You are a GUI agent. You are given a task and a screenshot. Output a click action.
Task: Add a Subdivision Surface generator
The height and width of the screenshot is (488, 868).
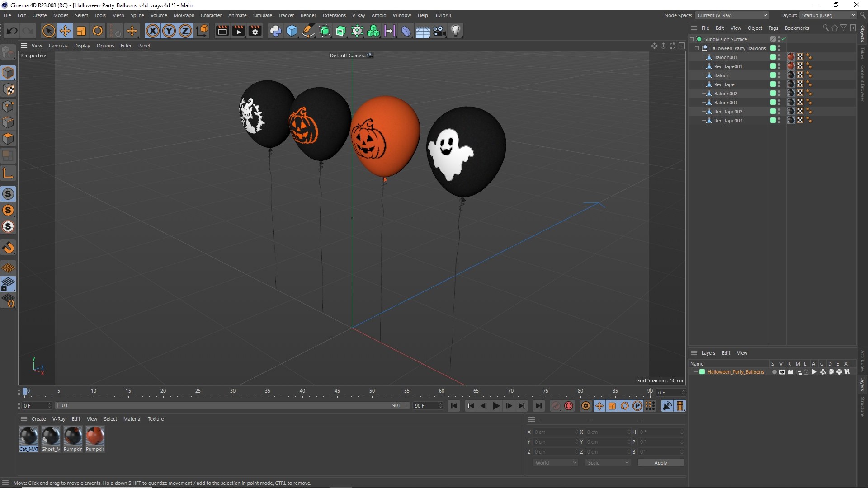(x=325, y=31)
